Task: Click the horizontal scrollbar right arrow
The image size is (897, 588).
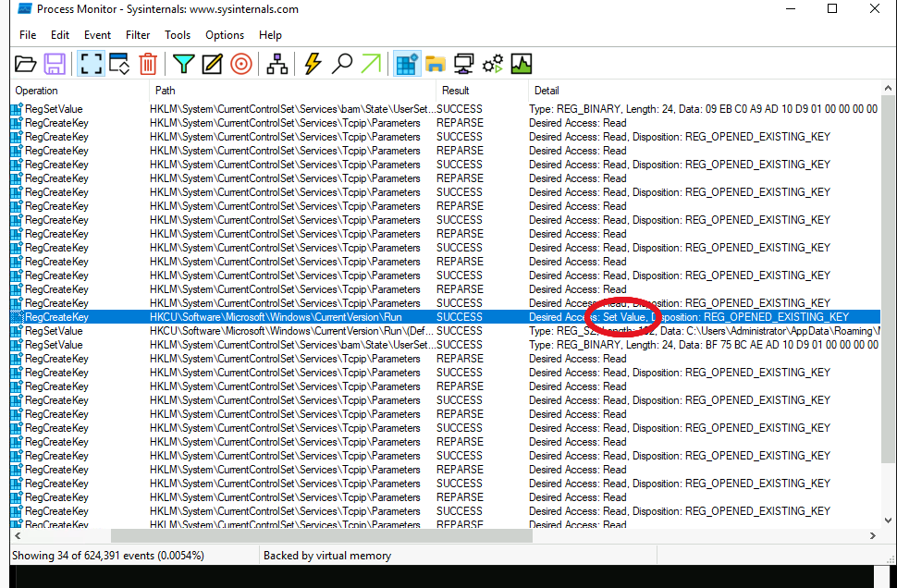Action: pyautogui.click(x=873, y=536)
